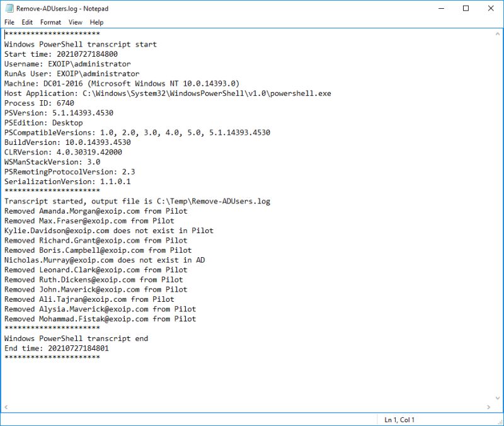The height and width of the screenshot is (426, 504).
Task: Open the File menu
Action: click(x=9, y=21)
